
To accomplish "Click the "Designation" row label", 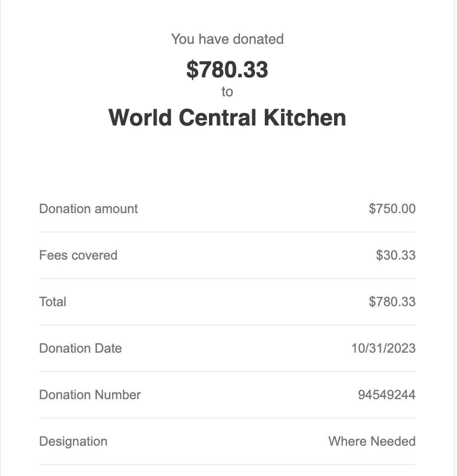I will pos(73,441).
